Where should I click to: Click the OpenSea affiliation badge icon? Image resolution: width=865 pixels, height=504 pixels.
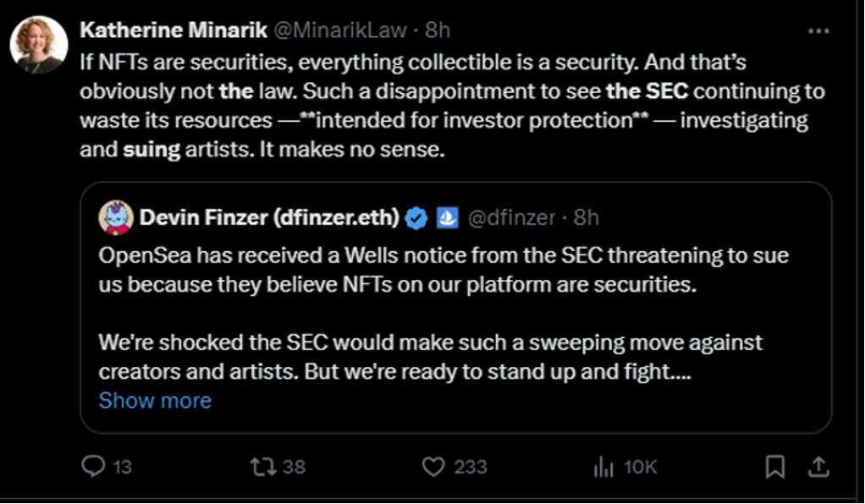click(x=447, y=218)
